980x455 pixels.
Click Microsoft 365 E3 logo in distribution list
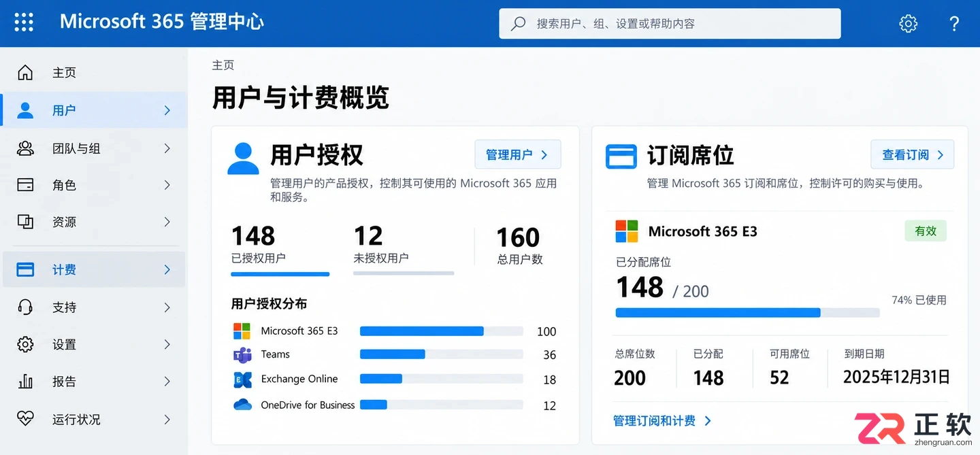point(242,331)
